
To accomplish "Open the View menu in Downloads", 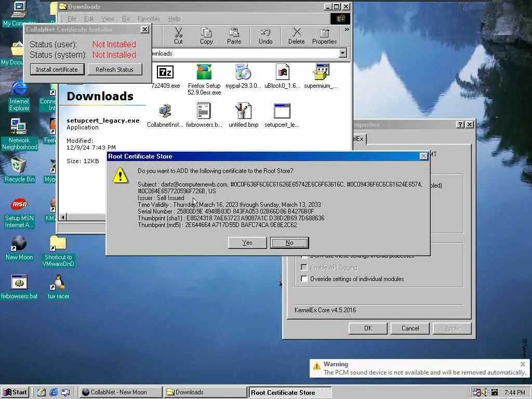I will [108, 19].
